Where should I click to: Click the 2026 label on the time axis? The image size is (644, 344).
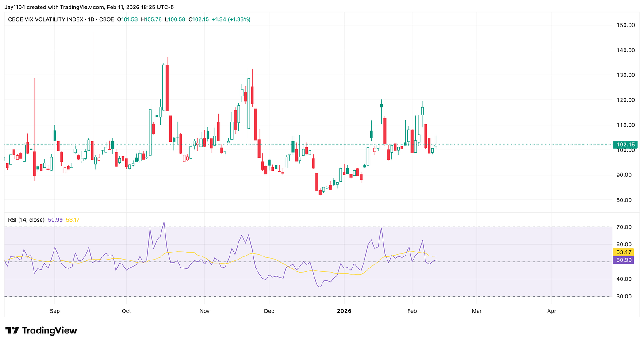pos(344,311)
